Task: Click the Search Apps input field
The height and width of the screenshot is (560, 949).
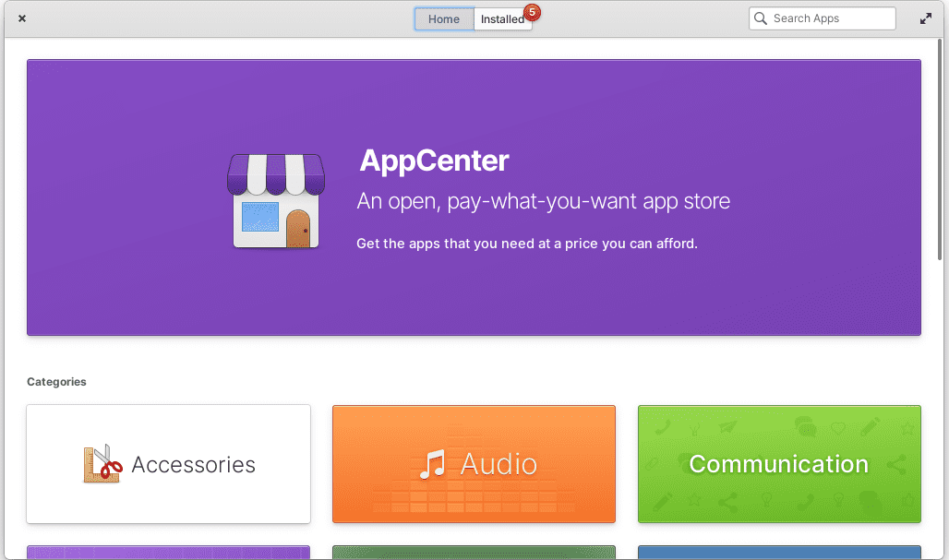Action: point(826,18)
